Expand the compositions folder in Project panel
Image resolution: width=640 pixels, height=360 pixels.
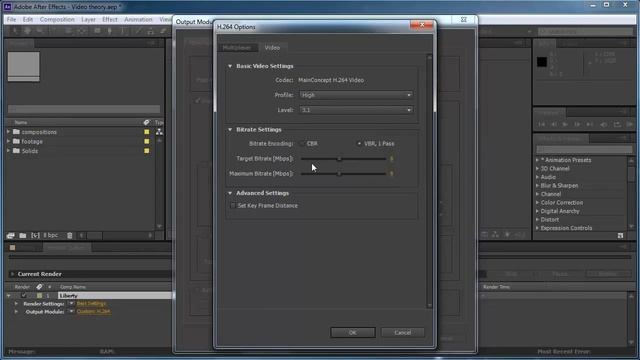(x=8, y=132)
